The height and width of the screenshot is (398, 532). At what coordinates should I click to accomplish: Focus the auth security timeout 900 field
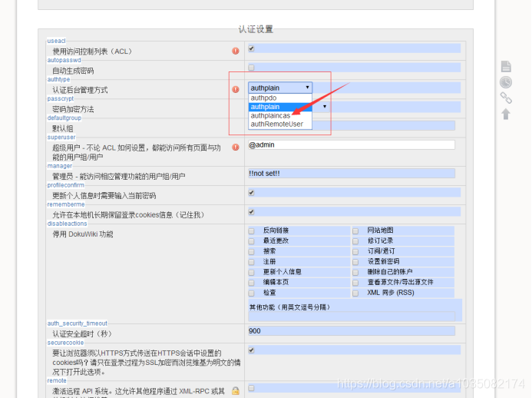coord(352,331)
